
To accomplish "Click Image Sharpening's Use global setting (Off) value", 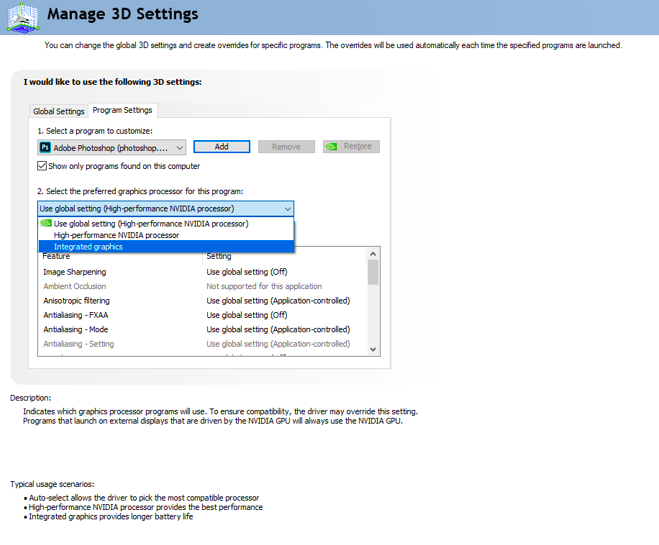I will pyautogui.click(x=247, y=272).
